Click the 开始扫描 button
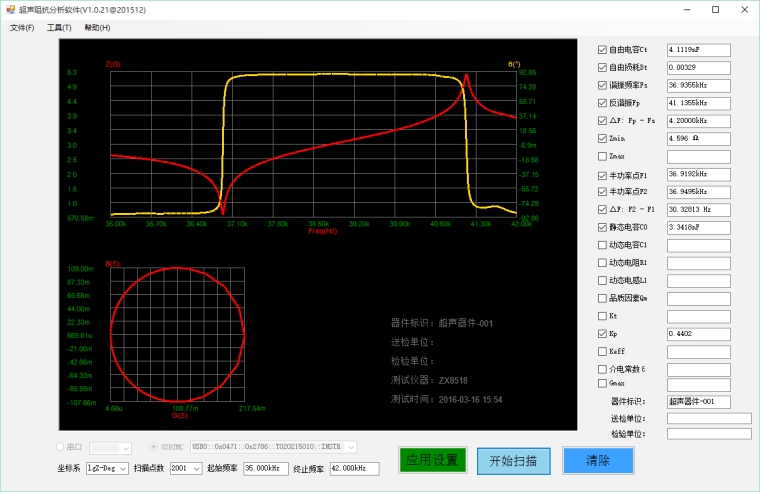This screenshot has height=492, width=760. click(x=513, y=460)
